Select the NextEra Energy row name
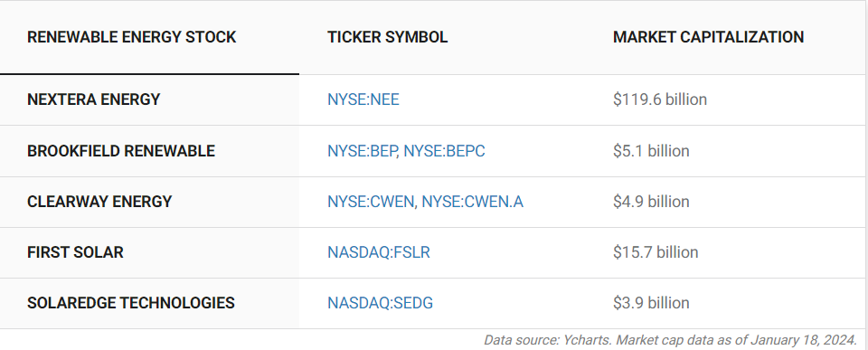 tap(93, 99)
